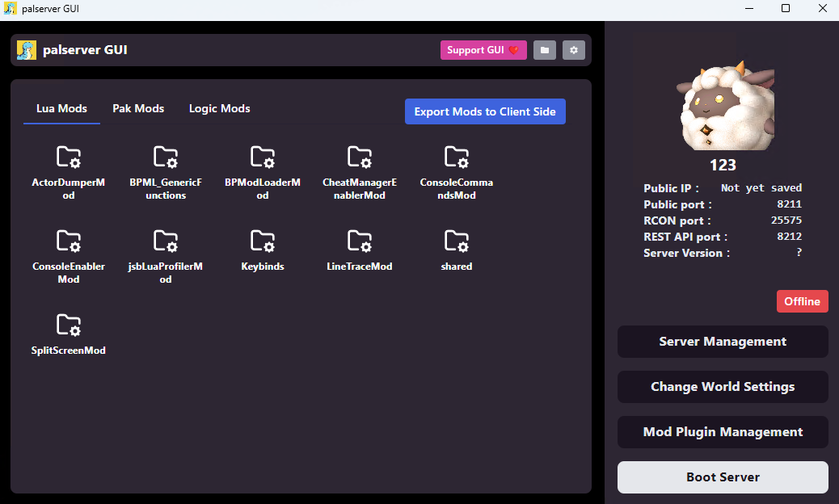
Task: Select the Lua Mods tab
Action: (x=61, y=108)
